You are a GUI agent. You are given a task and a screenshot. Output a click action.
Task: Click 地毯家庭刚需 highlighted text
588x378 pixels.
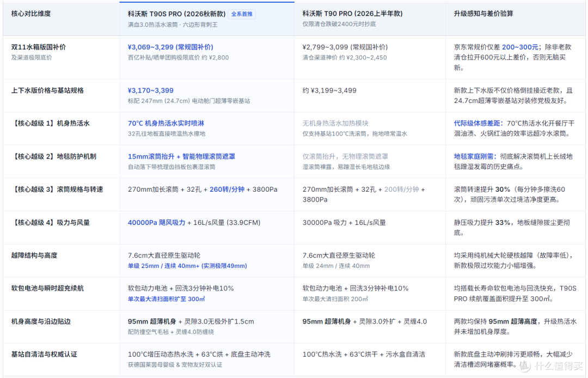tap(475, 157)
